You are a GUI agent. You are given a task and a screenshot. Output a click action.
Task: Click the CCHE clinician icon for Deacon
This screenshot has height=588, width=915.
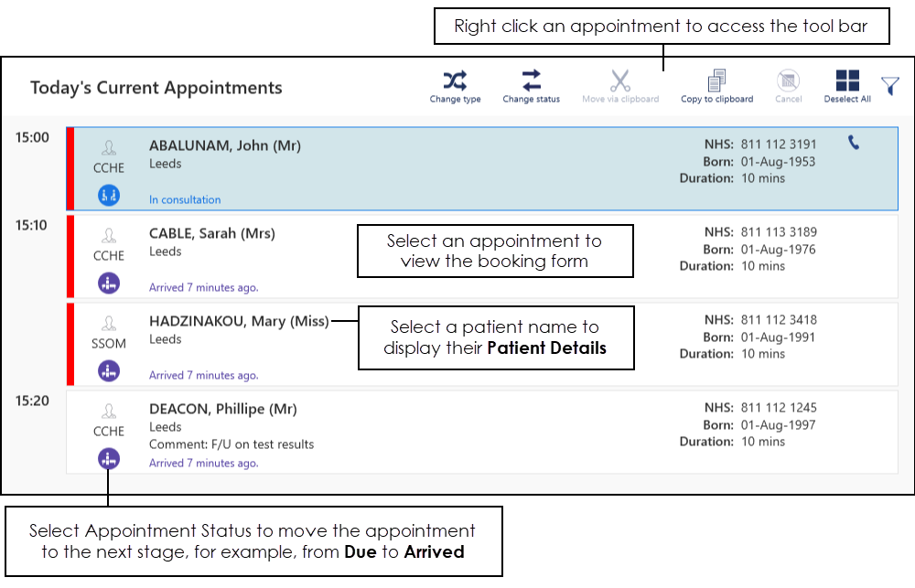tap(109, 412)
